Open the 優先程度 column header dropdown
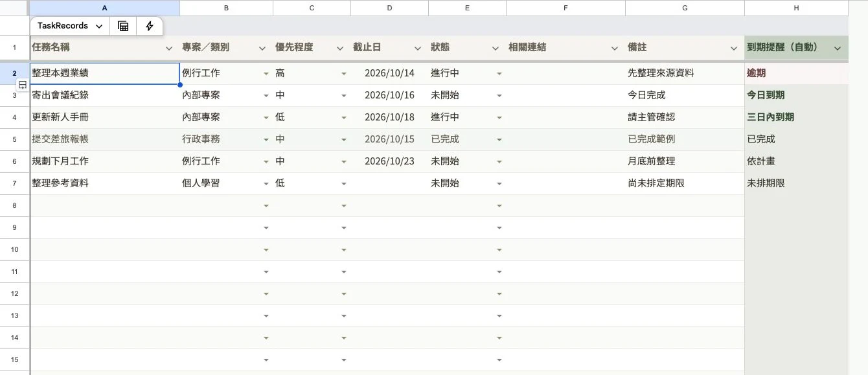This screenshot has width=868, height=375. pyautogui.click(x=340, y=48)
